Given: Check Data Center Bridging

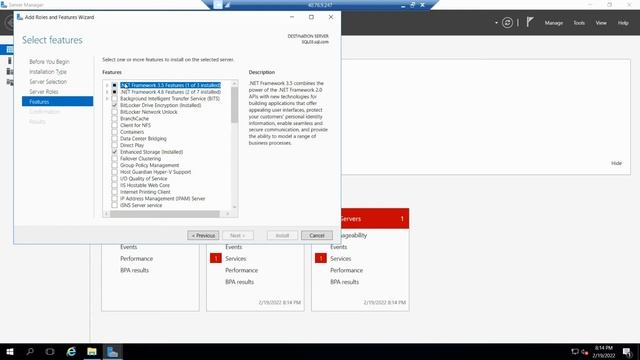Looking at the screenshot, I should click(114, 138).
